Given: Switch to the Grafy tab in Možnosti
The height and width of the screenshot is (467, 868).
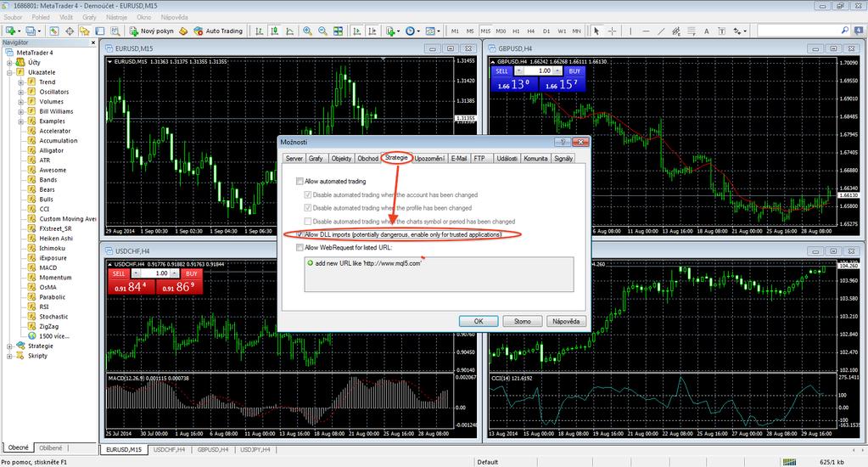Looking at the screenshot, I should coord(316,159).
